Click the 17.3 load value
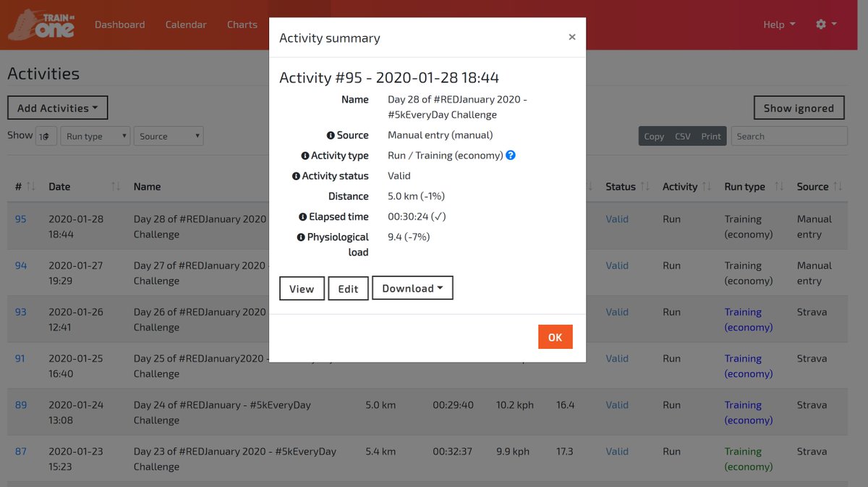The height and width of the screenshot is (487, 868). pyautogui.click(x=565, y=451)
